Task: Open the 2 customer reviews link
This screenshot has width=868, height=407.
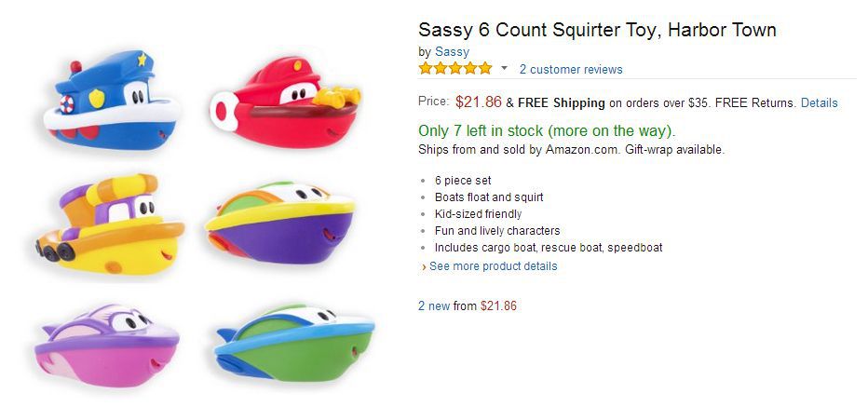Action: coord(571,69)
